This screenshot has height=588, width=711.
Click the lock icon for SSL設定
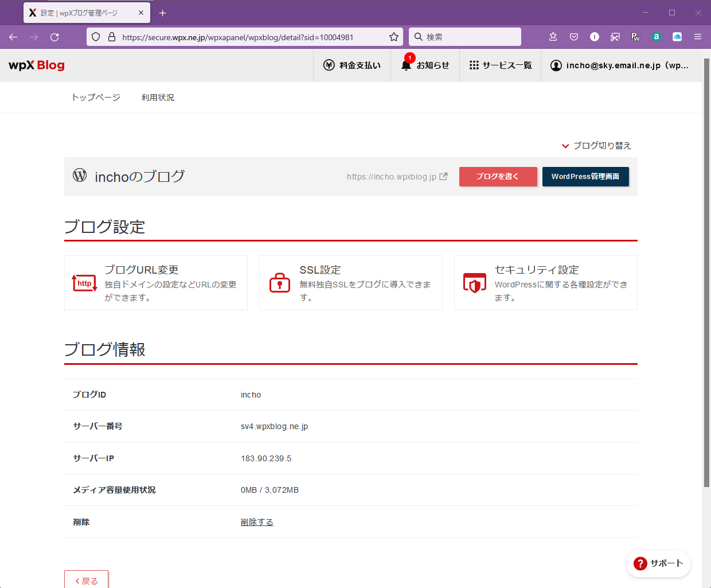coord(280,283)
